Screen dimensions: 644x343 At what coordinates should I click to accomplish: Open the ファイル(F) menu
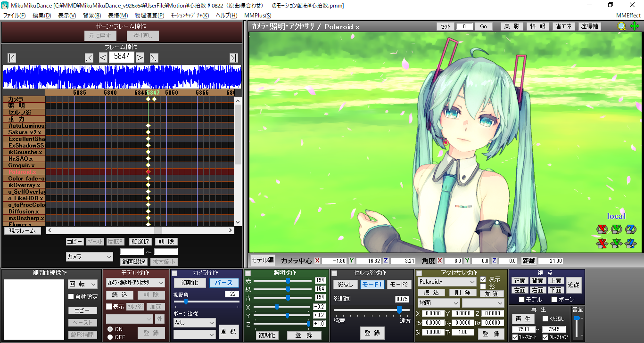[15, 16]
